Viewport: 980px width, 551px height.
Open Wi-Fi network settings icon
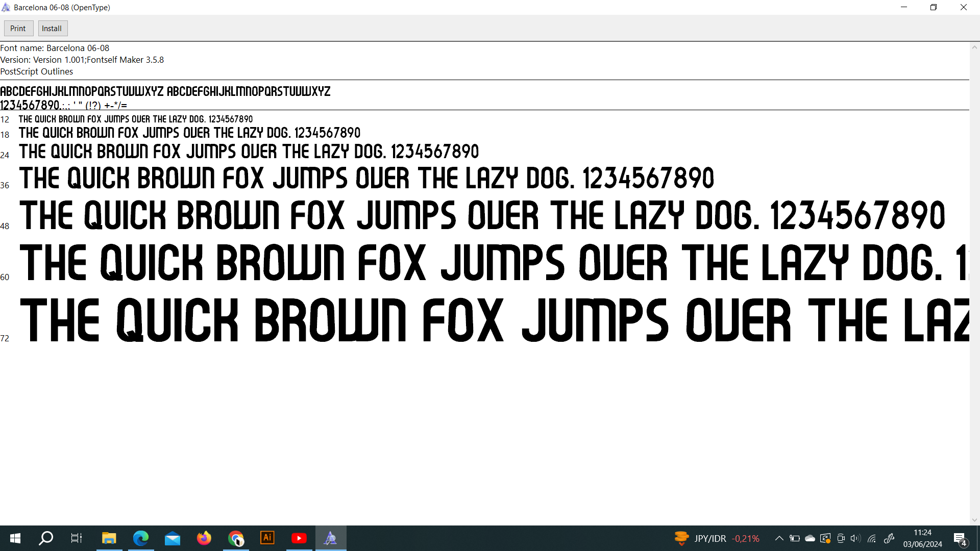(872, 538)
